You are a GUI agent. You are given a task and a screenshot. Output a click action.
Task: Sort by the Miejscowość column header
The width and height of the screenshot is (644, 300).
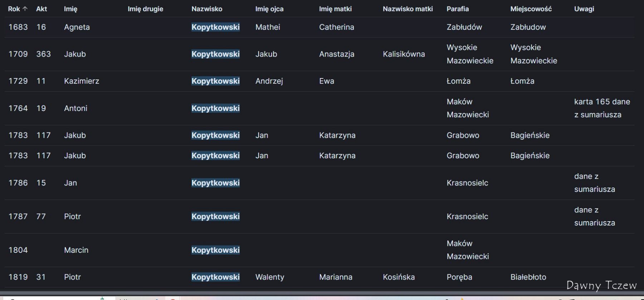click(x=531, y=9)
